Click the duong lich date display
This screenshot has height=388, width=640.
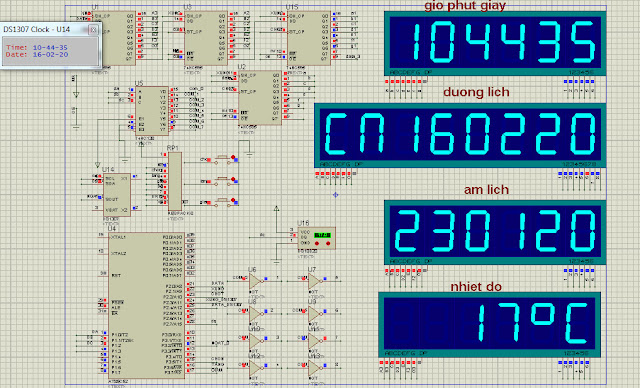460,135
